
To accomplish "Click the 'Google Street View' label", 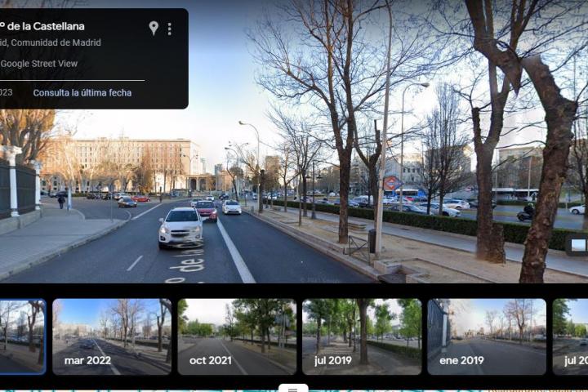I will [x=39, y=64].
